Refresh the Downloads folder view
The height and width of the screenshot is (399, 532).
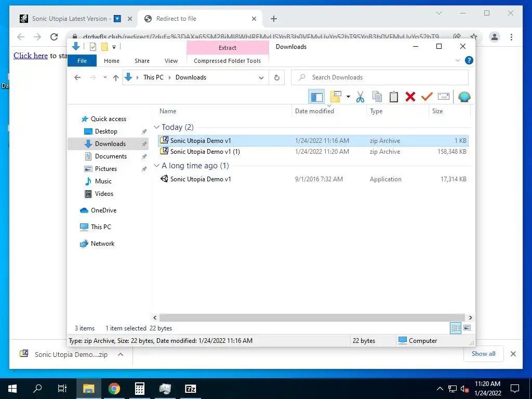(x=277, y=78)
